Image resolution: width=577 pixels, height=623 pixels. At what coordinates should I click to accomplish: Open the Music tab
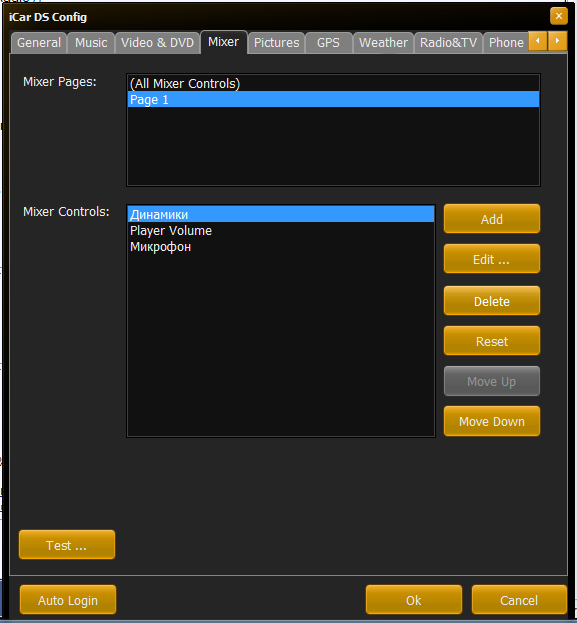(91, 43)
